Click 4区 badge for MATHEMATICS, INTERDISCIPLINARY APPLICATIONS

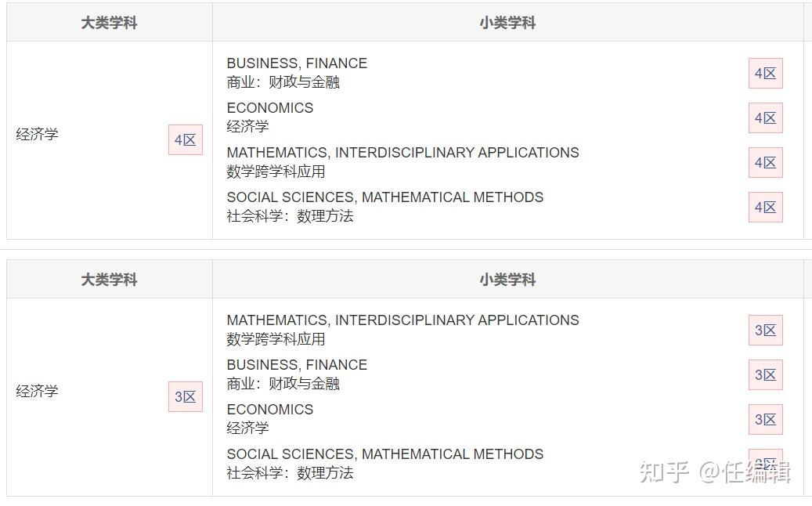click(x=765, y=163)
